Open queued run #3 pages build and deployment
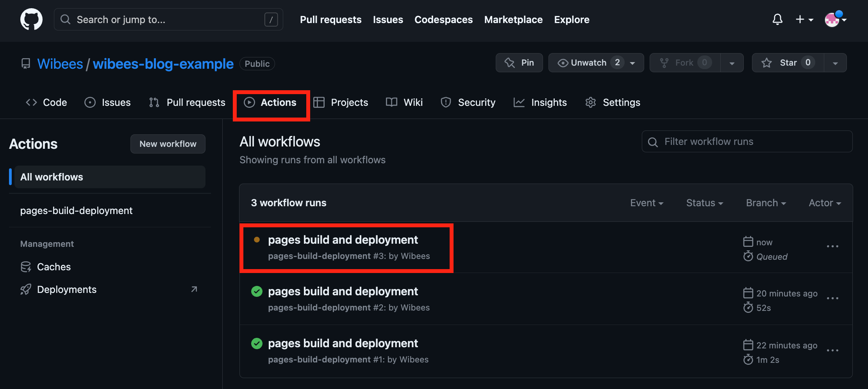This screenshot has height=389, width=868. [343, 240]
